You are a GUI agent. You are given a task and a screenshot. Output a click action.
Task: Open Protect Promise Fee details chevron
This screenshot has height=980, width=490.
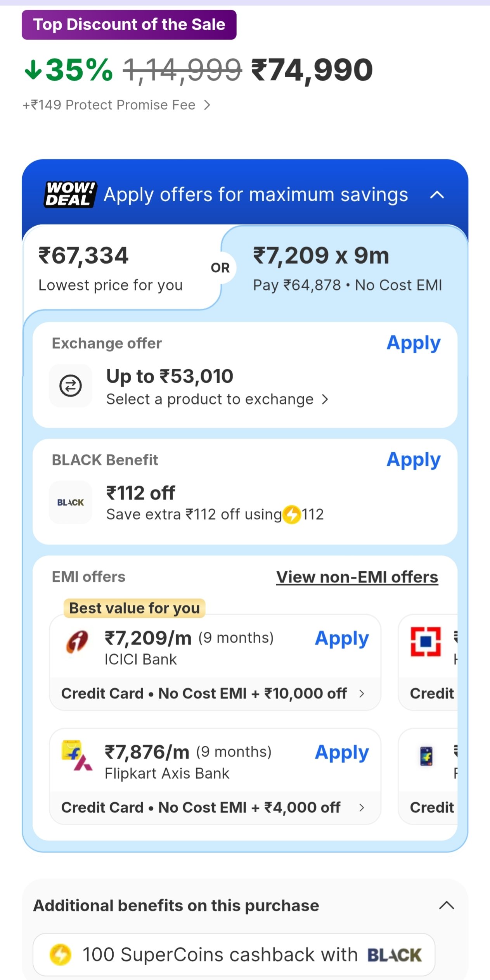[208, 105]
